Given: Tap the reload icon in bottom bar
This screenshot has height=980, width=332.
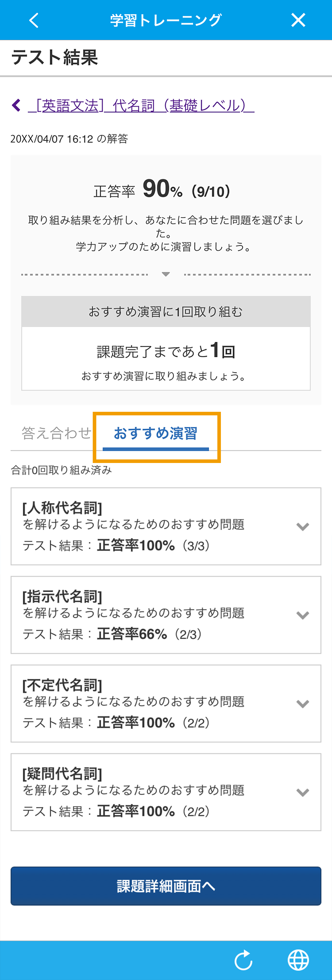Looking at the screenshot, I should [243, 960].
